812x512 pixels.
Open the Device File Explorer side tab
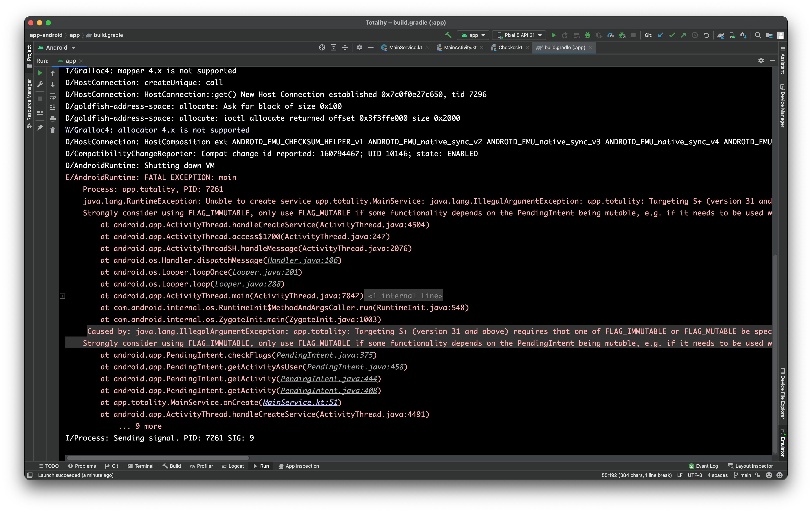tap(782, 393)
